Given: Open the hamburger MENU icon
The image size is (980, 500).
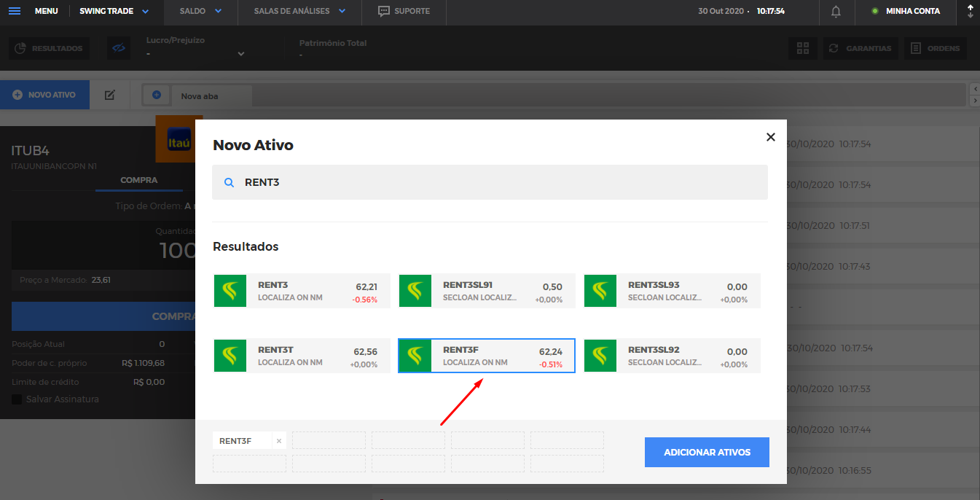Looking at the screenshot, I should (15, 11).
